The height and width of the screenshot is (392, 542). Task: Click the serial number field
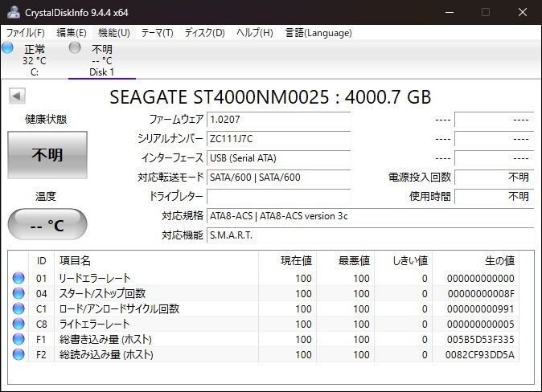point(278,139)
